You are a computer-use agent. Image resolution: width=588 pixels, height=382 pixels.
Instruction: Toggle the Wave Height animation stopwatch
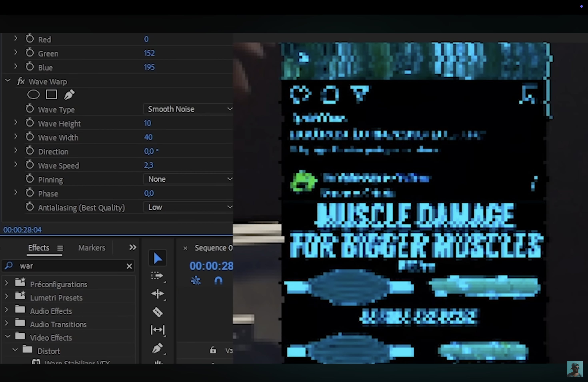pyautogui.click(x=30, y=123)
